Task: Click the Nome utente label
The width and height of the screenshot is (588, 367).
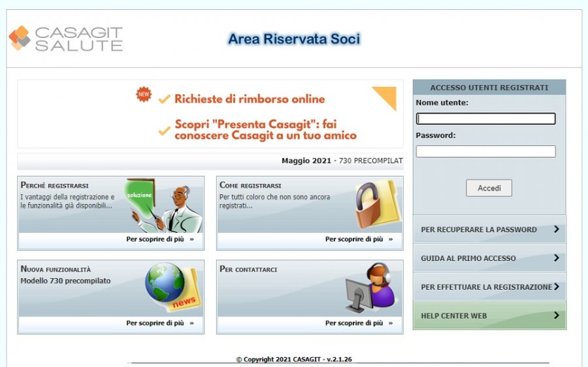Action: click(x=442, y=103)
